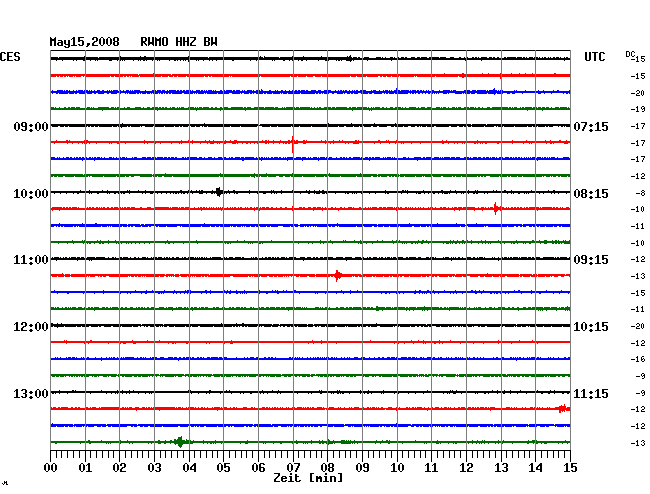The image size is (650, 494).
Task: Select the 11:00 local time label
Action: tap(31, 260)
